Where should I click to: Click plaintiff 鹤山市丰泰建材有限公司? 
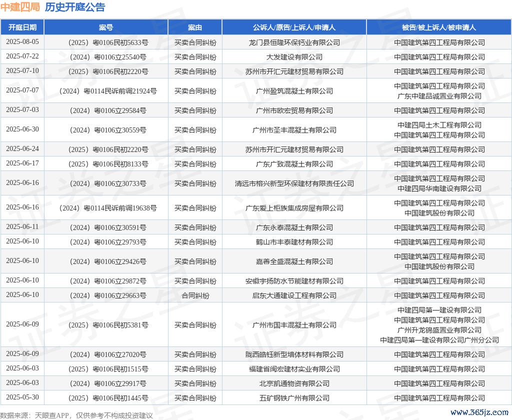[x=294, y=242]
